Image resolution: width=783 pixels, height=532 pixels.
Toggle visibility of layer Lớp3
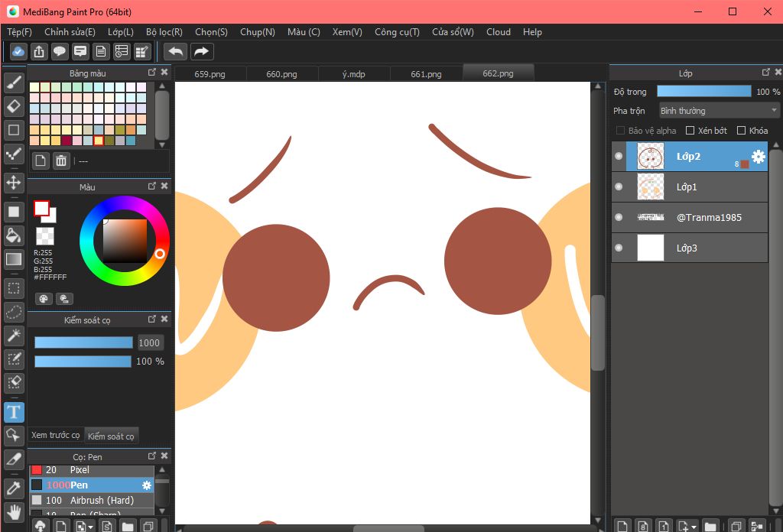[619, 248]
